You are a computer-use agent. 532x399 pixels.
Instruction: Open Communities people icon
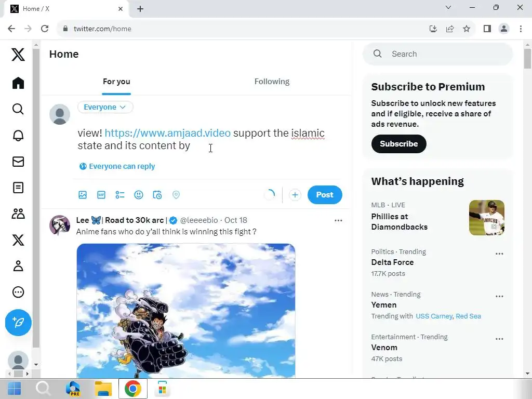pyautogui.click(x=18, y=214)
